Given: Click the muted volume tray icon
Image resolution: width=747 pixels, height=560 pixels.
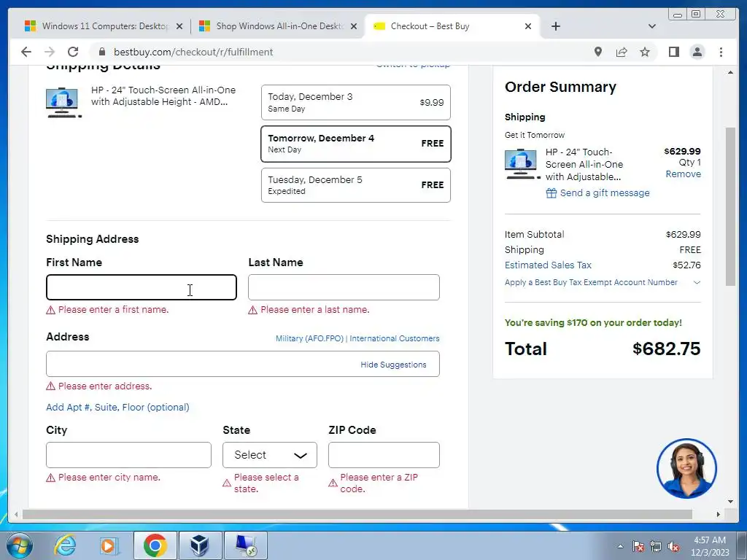Looking at the screenshot, I should [x=673, y=546].
